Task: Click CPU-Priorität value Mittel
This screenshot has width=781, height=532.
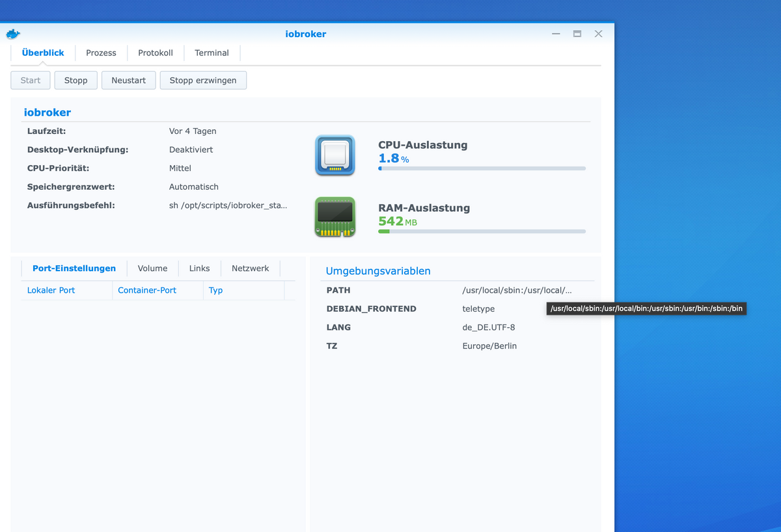Action: 180,168
